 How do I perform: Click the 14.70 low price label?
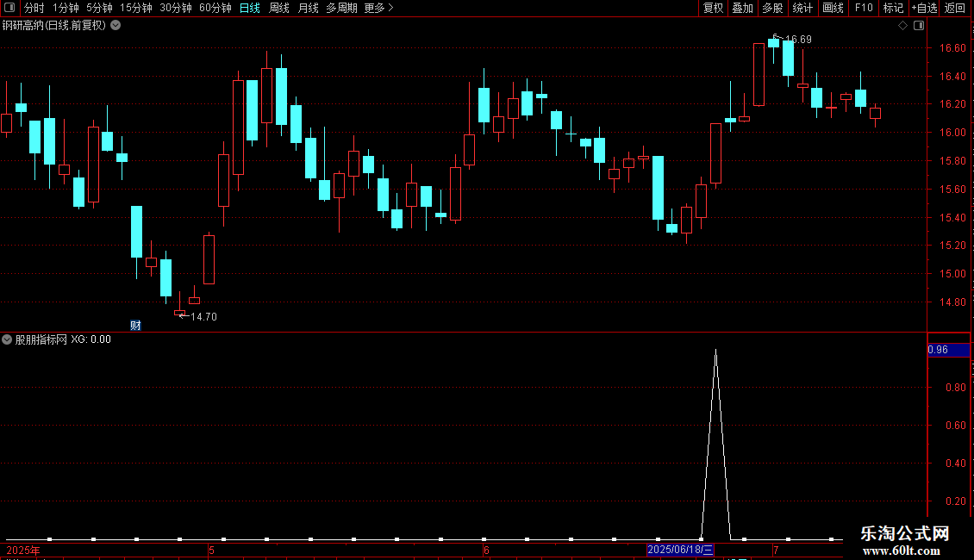[203, 317]
